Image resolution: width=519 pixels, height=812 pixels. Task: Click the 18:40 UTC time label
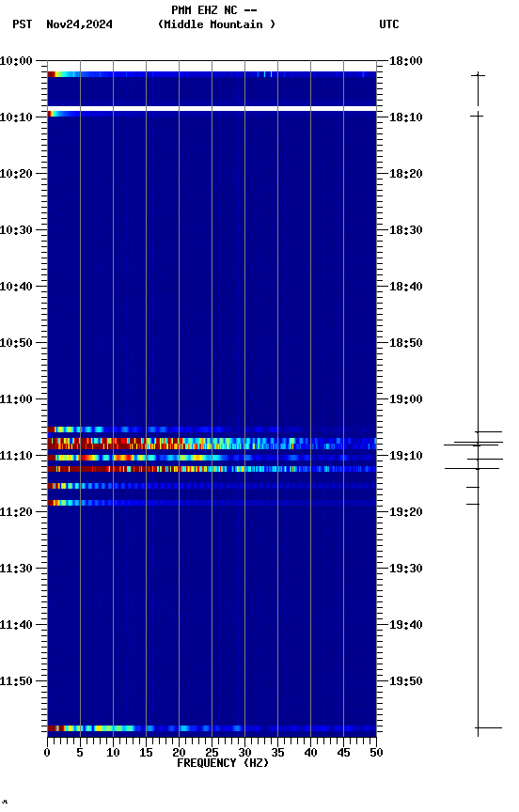tap(406, 287)
